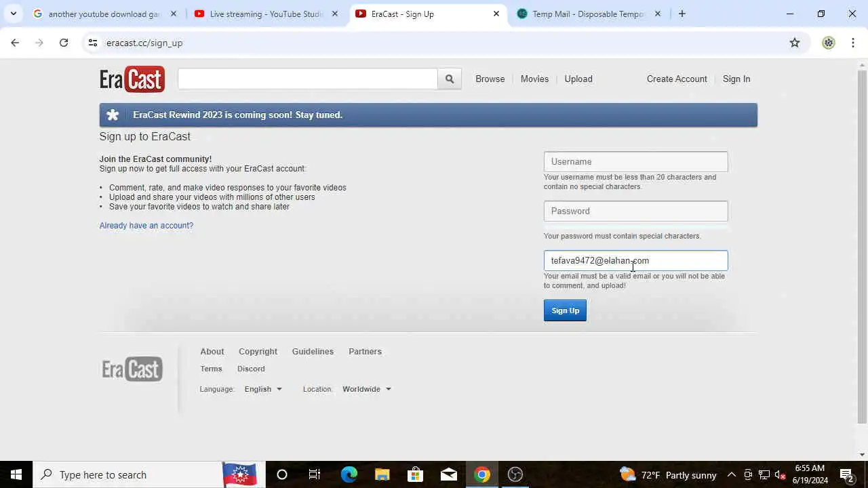The height and width of the screenshot is (488, 868).
Task: Click the address bar URL eracast.cc/sign_up
Action: pos(144,43)
